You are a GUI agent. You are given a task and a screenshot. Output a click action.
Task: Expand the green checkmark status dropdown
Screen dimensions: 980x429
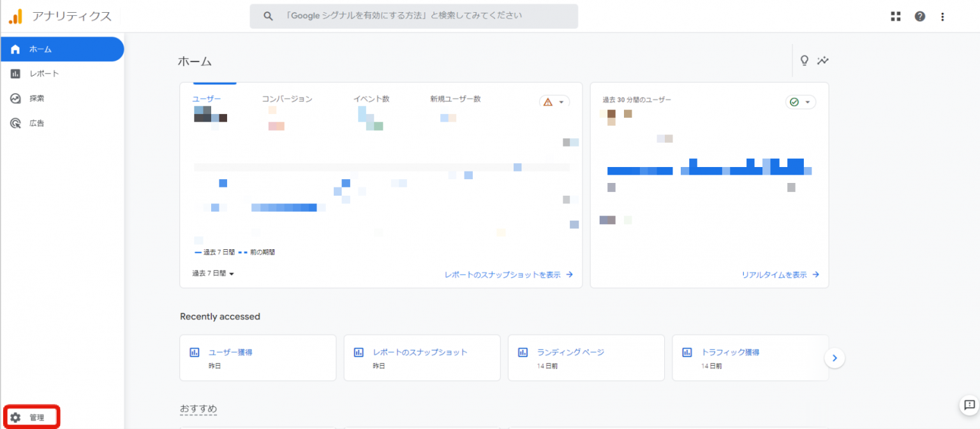click(800, 102)
